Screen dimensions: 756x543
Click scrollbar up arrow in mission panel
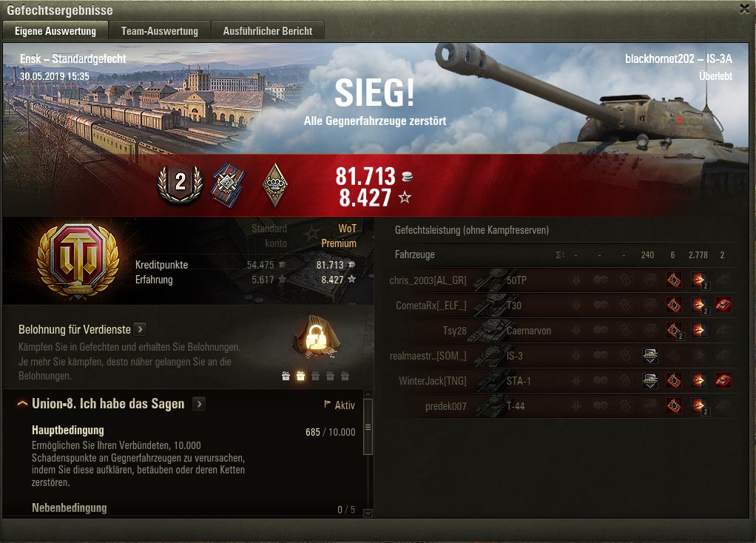point(368,395)
